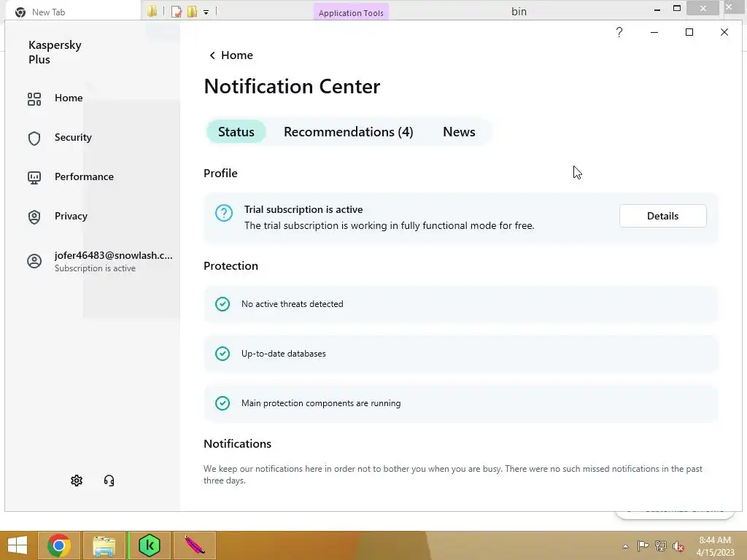Click the Up-to-date databases checkmark icon
The width and height of the screenshot is (747, 560).
point(222,354)
